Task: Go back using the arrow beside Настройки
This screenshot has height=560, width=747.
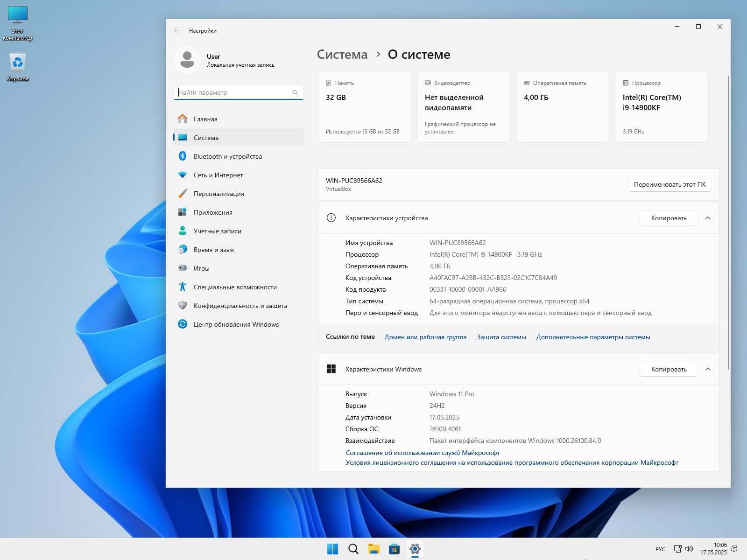Action: pos(177,30)
